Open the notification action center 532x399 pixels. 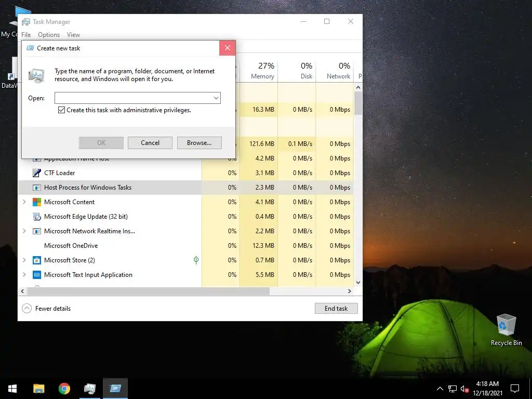coord(515,389)
